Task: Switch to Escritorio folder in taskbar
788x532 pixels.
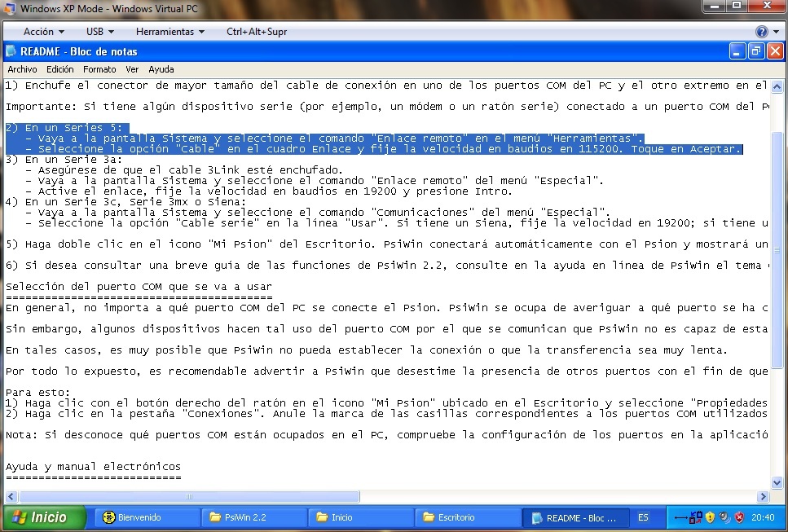Action: click(468, 517)
